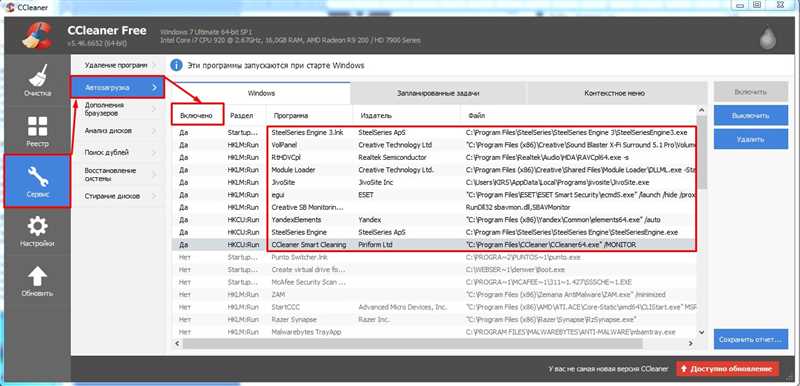
Task: Click Доступно обновление red button
Action: (x=728, y=368)
